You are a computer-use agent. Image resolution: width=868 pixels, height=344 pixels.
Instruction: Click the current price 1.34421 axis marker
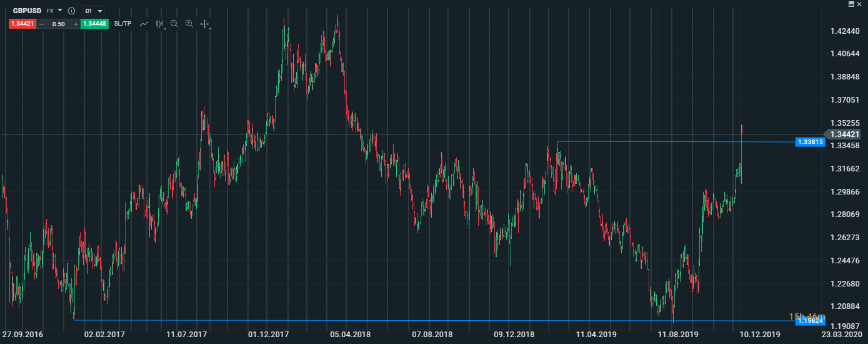[x=845, y=134]
